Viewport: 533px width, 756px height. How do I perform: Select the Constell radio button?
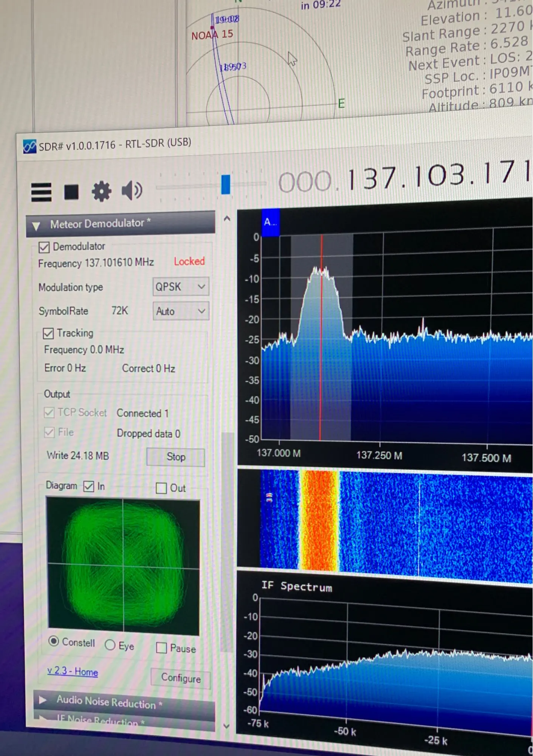tap(54, 641)
